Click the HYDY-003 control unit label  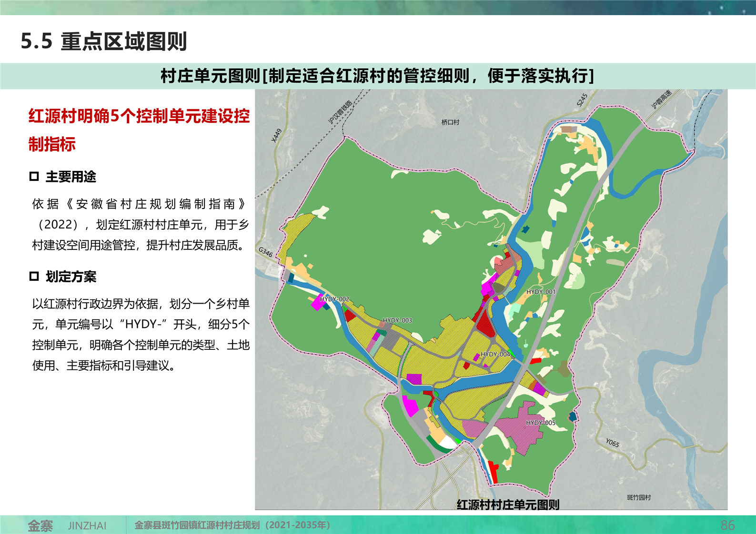coord(397,320)
